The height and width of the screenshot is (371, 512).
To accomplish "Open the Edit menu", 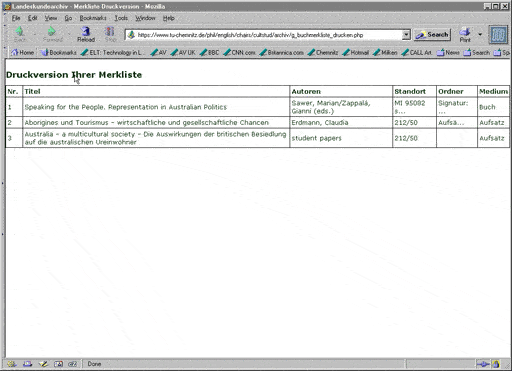I will (32, 18).
